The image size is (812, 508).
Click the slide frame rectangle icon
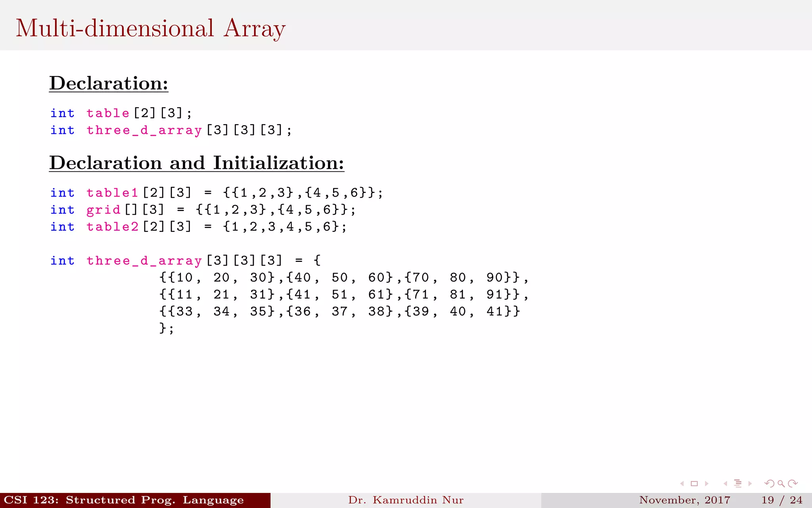[694, 483]
